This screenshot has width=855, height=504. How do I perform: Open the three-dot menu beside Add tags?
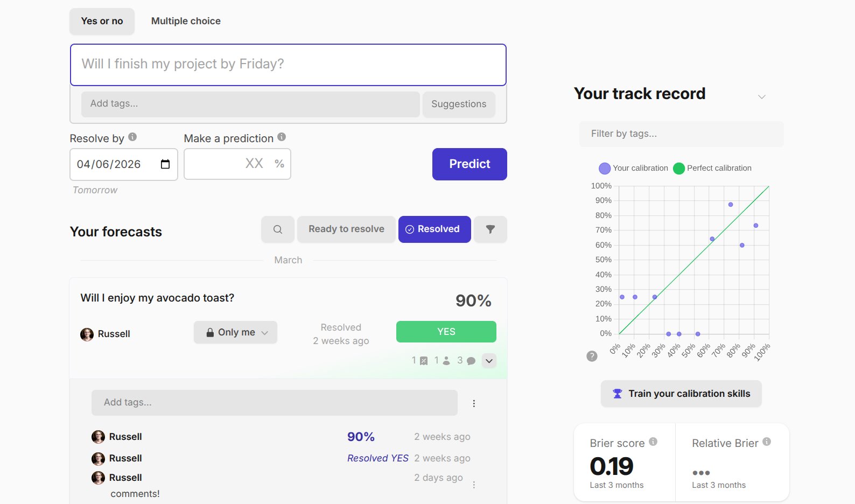click(x=474, y=403)
